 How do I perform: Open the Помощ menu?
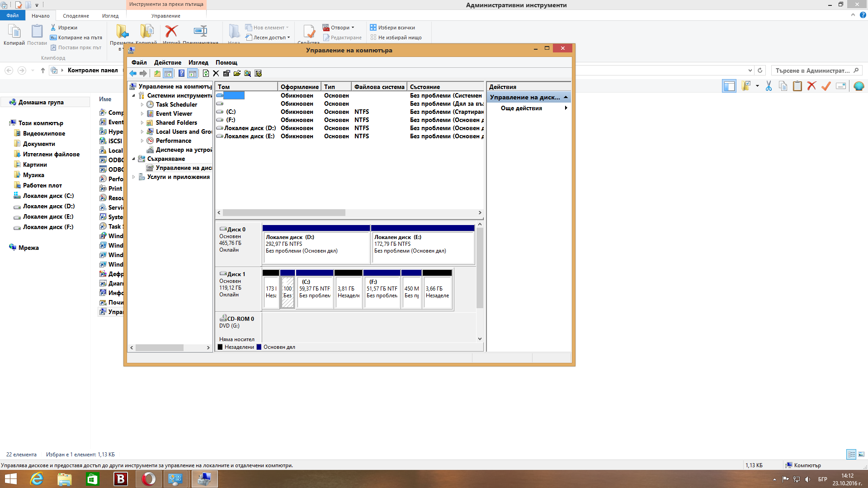(226, 62)
